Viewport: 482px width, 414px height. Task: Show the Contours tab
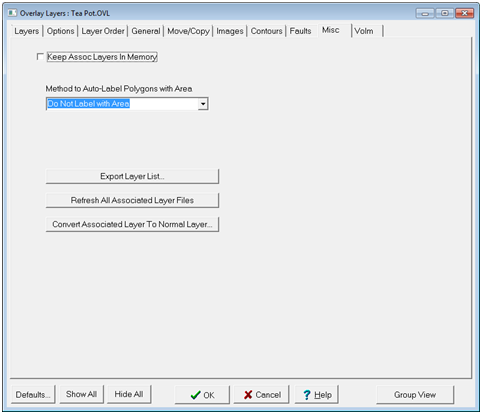(266, 31)
